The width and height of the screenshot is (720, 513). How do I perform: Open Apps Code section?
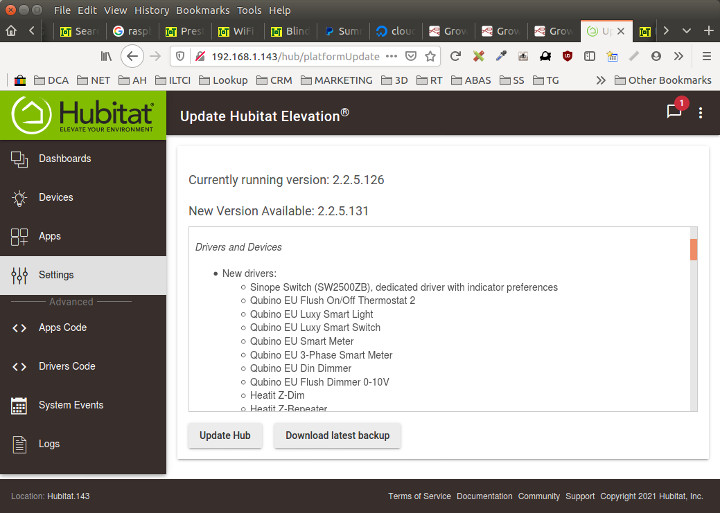click(x=83, y=328)
